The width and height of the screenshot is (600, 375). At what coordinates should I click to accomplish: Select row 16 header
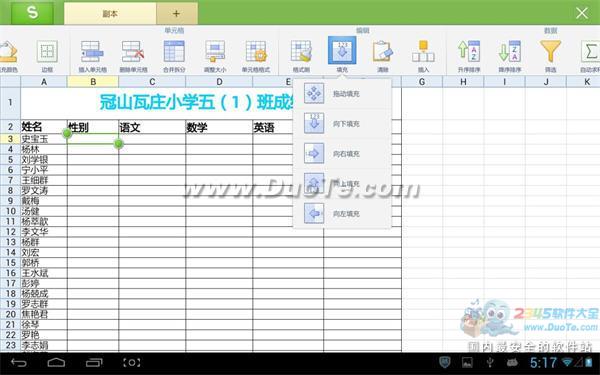[x=10, y=273]
